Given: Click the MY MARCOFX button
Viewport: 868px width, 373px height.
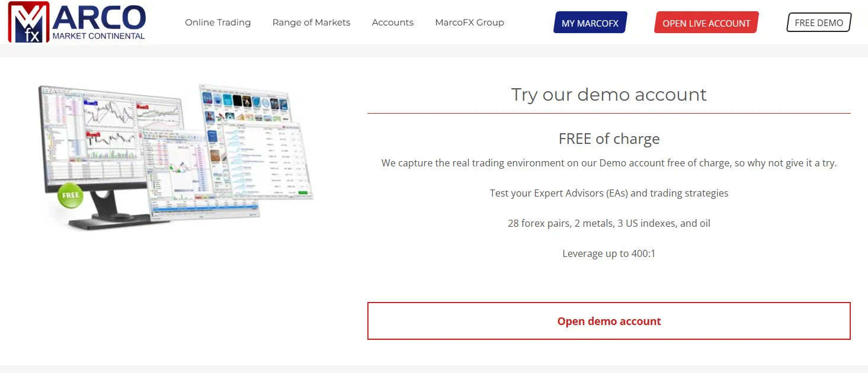Looking at the screenshot, I should [590, 22].
